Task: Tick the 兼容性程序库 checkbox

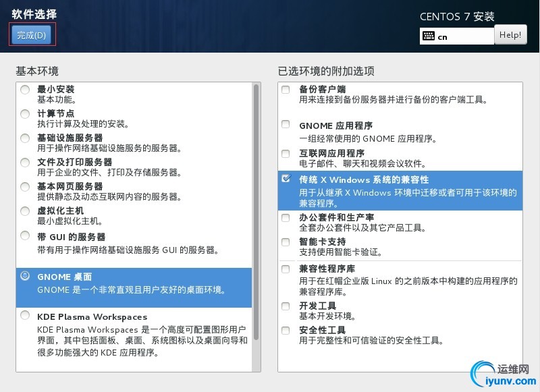Action: pos(286,269)
